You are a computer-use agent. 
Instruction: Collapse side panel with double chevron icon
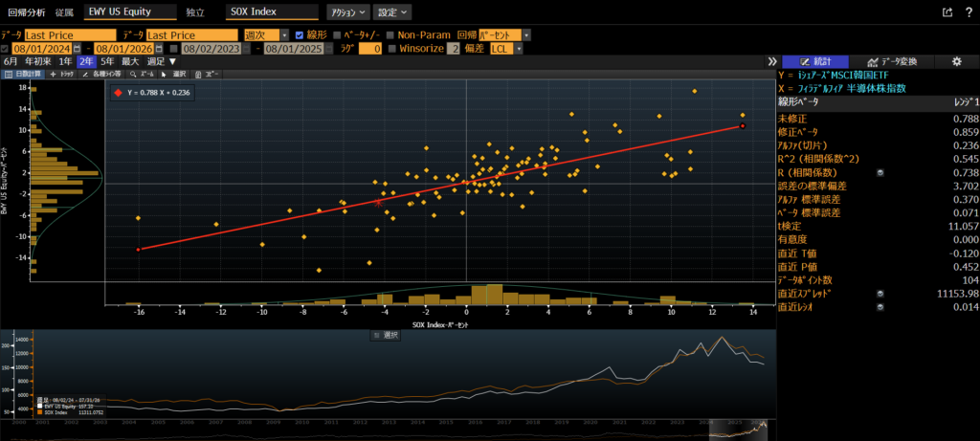tap(772, 61)
